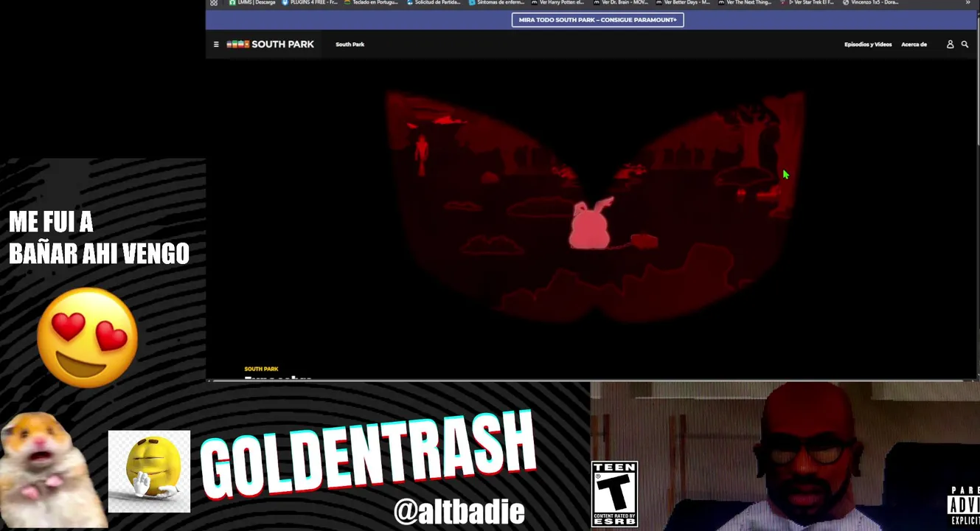This screenshot has width=980, height=531.
Task: Open the Acerca de menu
Action: pyautogui.click(x=914, y=44)
